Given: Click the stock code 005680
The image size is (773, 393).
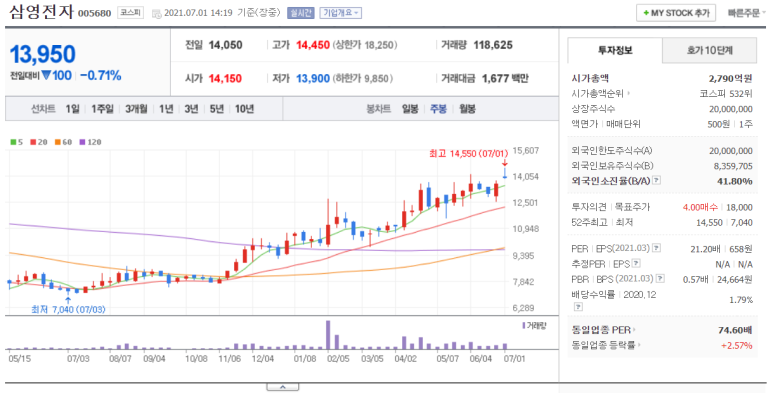Looking at the screenshot, I should pos(95,13).
